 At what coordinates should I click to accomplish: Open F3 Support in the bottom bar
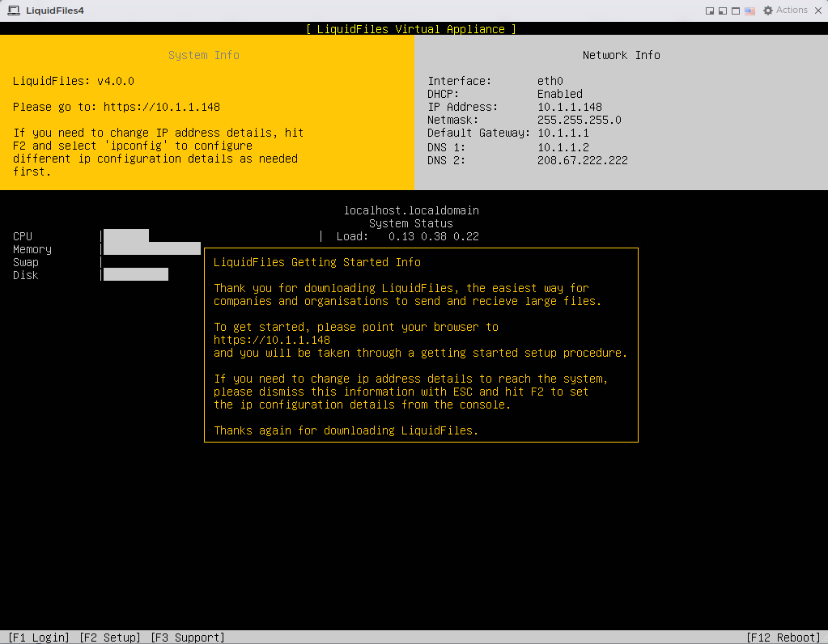pos(188,638)
